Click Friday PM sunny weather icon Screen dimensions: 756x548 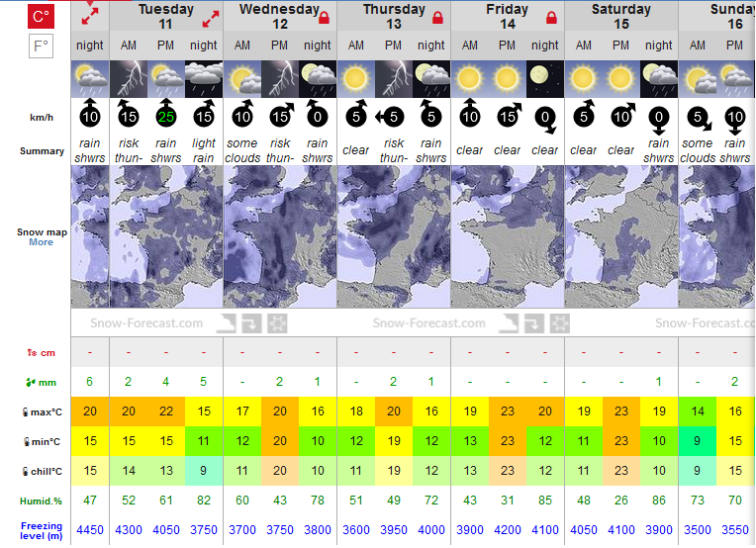coord(508,79)
